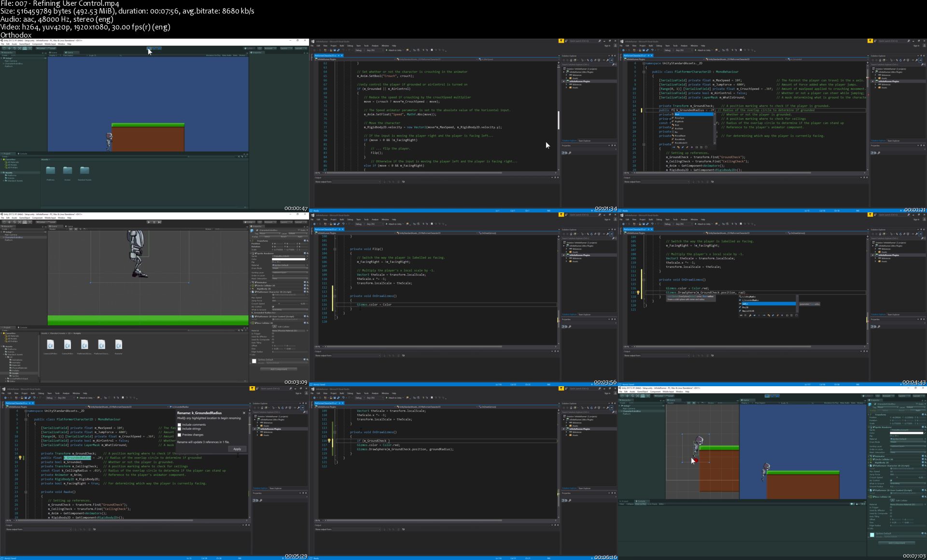Click Add Component in the 00:03:09 Inspector
This screenshot has width=927, height=560.
[279, 369]
